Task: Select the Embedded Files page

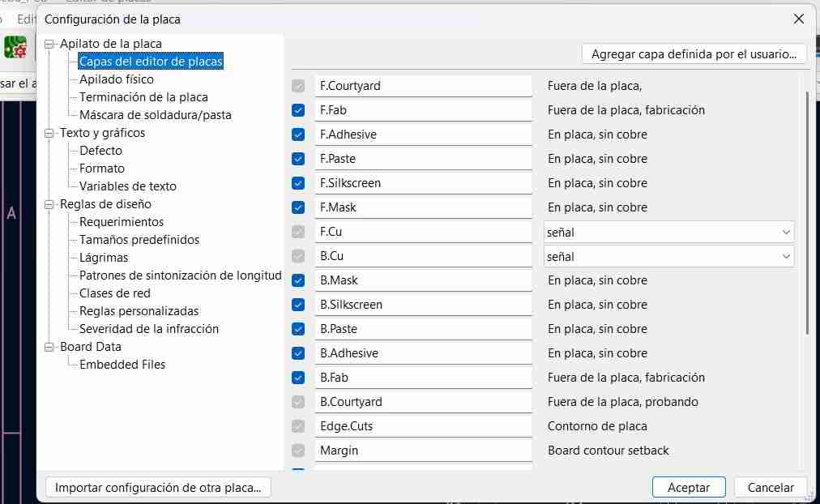Action: coord(122,364)
